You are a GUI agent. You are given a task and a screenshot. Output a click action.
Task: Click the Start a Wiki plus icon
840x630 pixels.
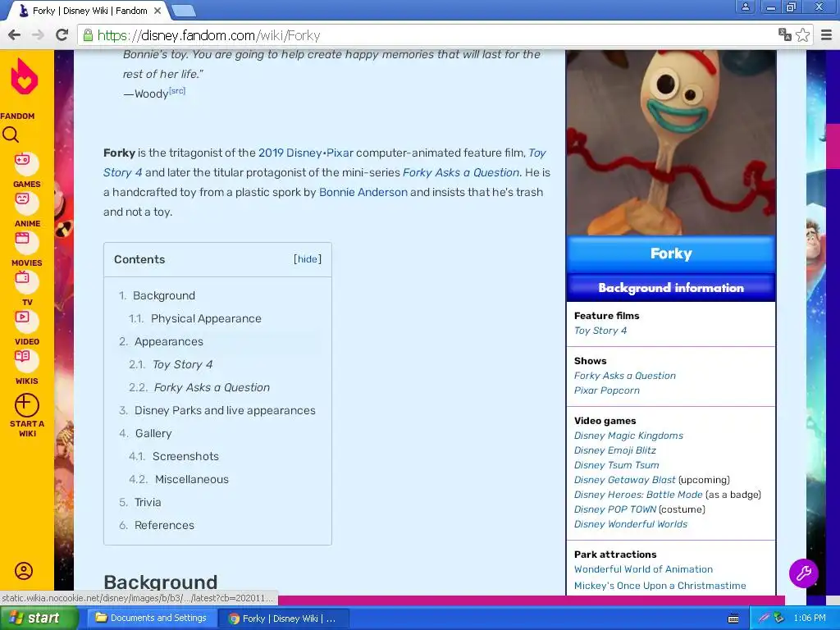tap(27, 405)
